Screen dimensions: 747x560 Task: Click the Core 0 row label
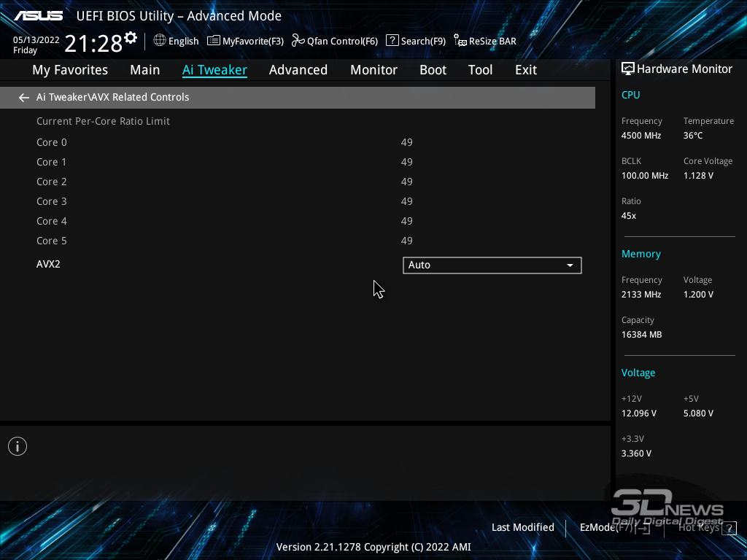[52, 142]
